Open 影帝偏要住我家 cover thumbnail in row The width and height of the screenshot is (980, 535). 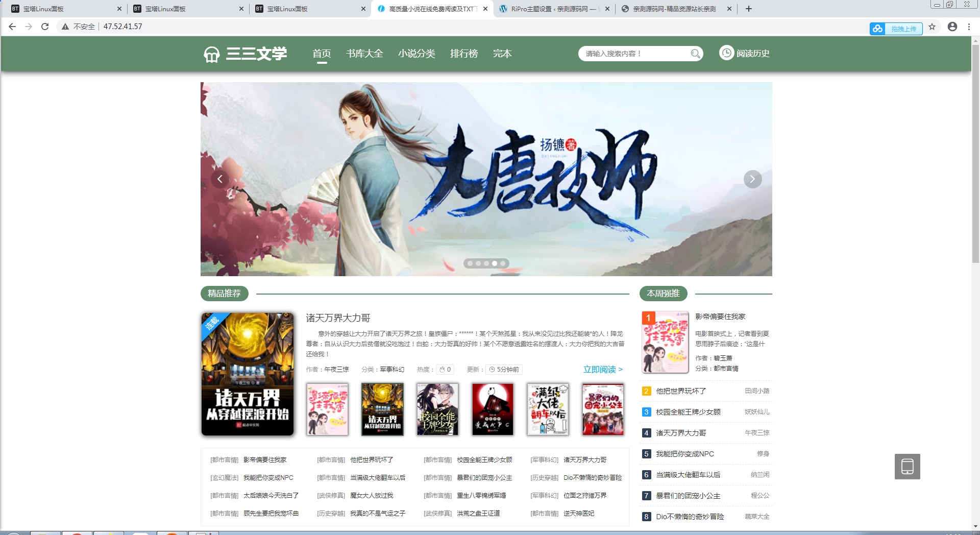pos(327,409)
